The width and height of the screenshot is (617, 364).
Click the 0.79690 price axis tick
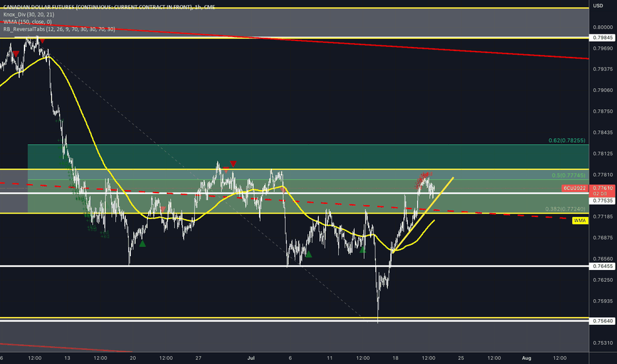[603, 48]
